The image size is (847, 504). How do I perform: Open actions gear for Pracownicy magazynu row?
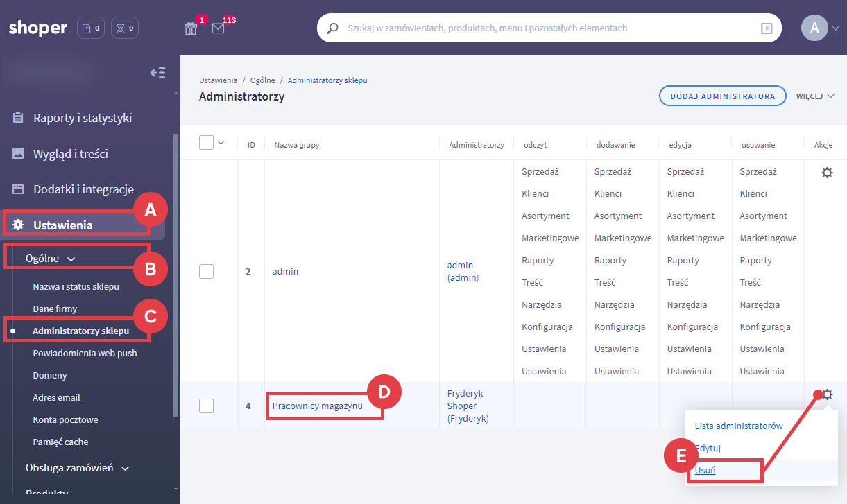[827, 395]
